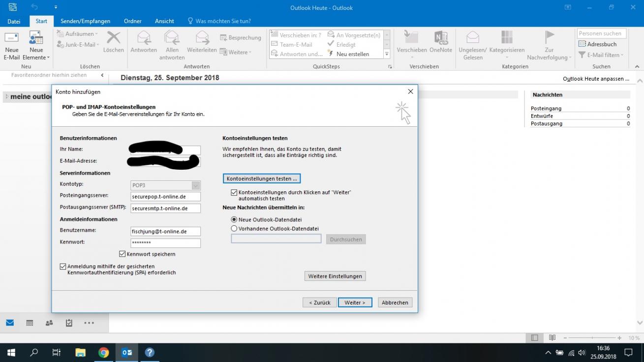The image size is (644, 362).
Task: Collapse the folder pane chevron
Action: pos(102,75)
